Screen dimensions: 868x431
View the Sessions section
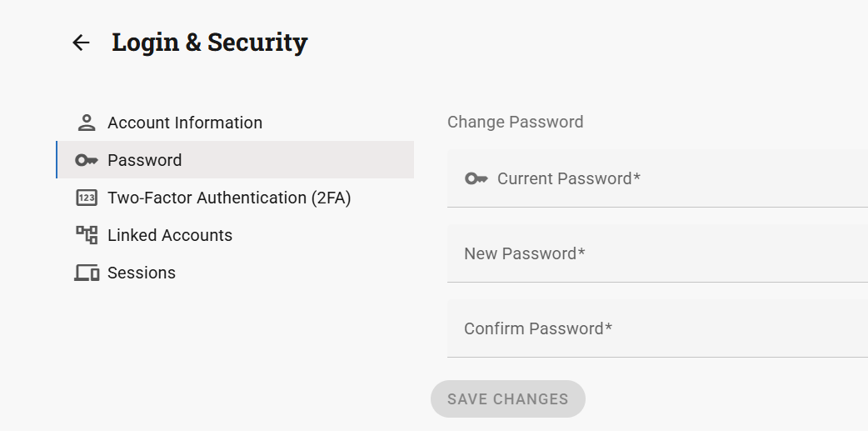coord(142,273)
